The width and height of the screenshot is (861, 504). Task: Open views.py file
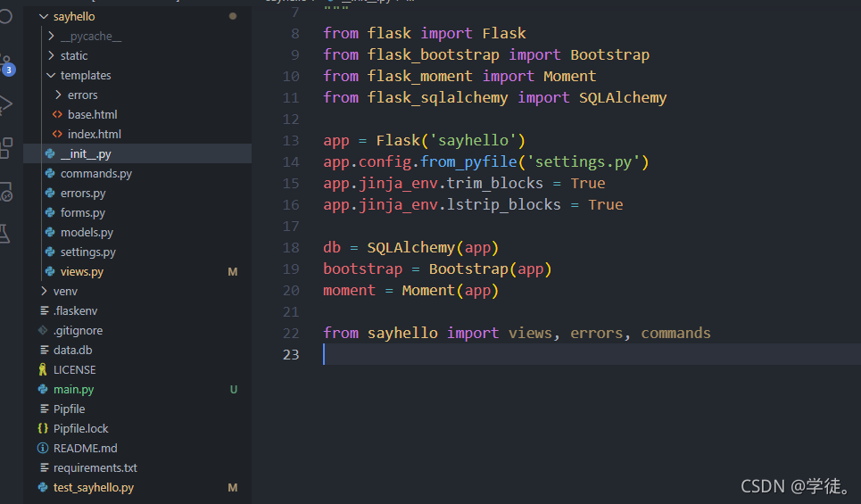pyautogui.click(x=82, y=272)
